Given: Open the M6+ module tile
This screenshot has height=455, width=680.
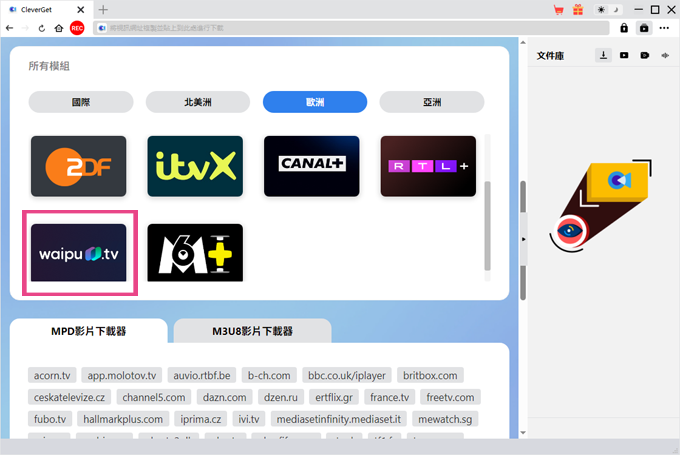Looking at the screenshot, I should pyautogui.click(x=195, y=253).
